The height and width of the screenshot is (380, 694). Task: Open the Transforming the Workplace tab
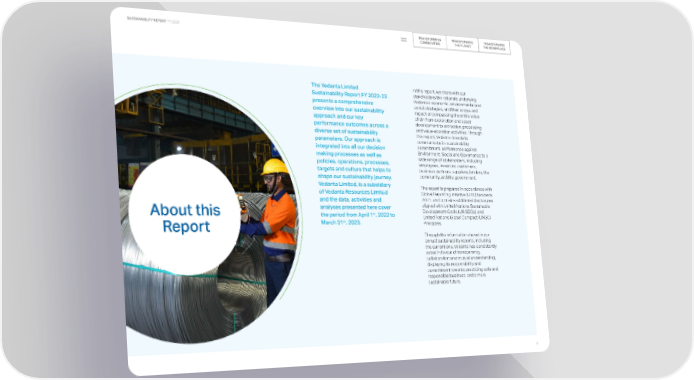pos(494,46)
